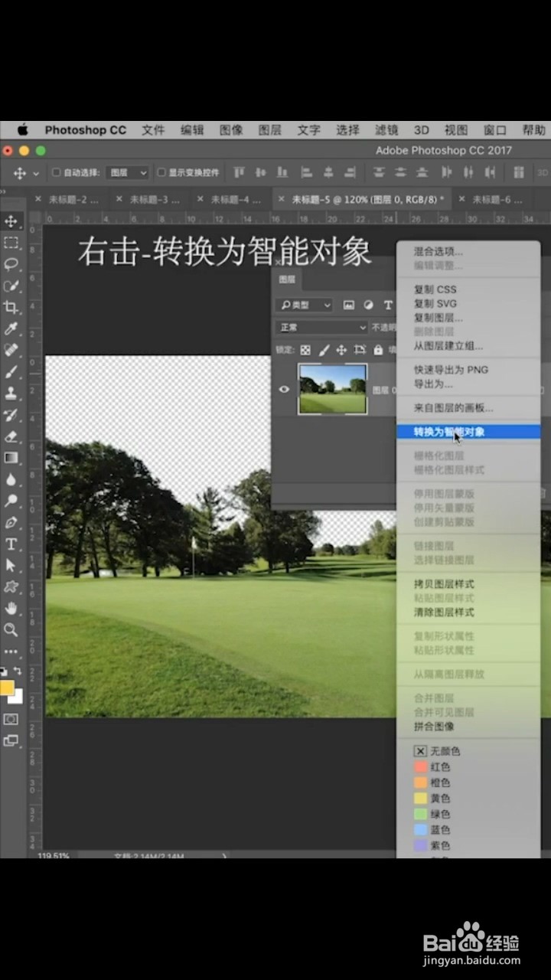Open the Apple menu
The width and height of the screenshot is (551, 980).
pyautogui.click(x=22, y=129)
